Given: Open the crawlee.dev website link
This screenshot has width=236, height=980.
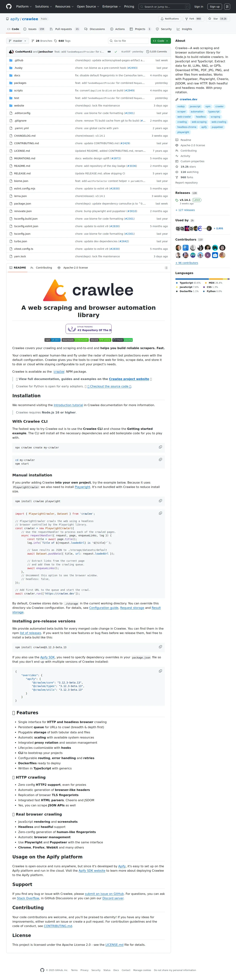Looking at the screenshot, I should click(x=189, y=99).
